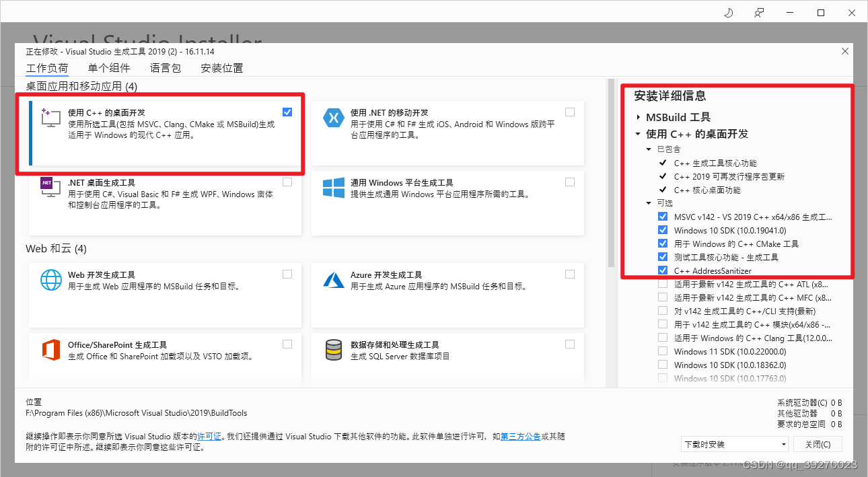Viewport: 868px width, 477px height.
Task: Check the Azure 开发生成工具 checkbox
Action: click(570, 274)
